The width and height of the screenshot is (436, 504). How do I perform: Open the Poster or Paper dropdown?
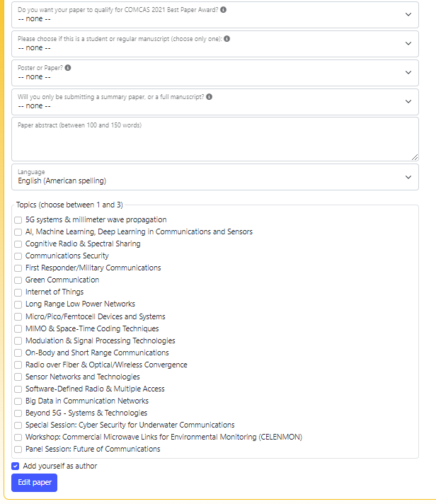(x=215, y=73)
